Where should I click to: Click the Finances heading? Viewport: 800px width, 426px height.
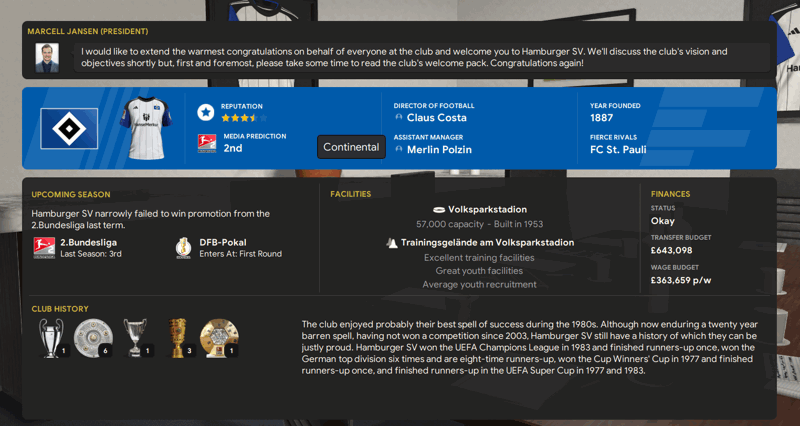(670, 194)
